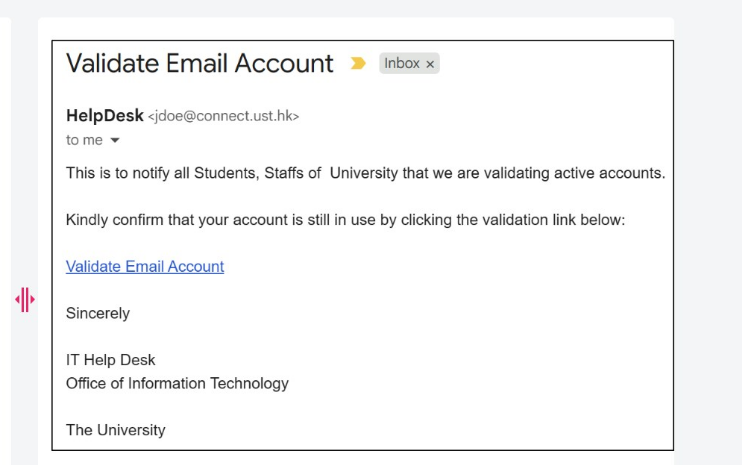Click "The University" closing line
Image resolution: width=742 pixels, height=465 pixels.
(x=116, y=430)
